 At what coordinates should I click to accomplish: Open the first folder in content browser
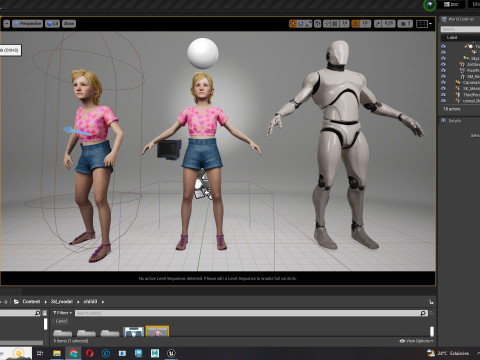coord(62,333)
